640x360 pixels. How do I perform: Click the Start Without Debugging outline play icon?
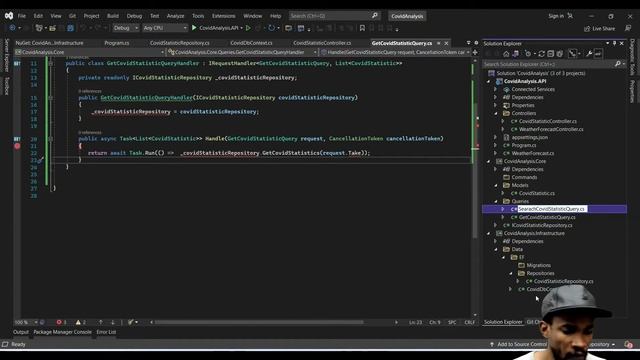[x=248, y=28]
